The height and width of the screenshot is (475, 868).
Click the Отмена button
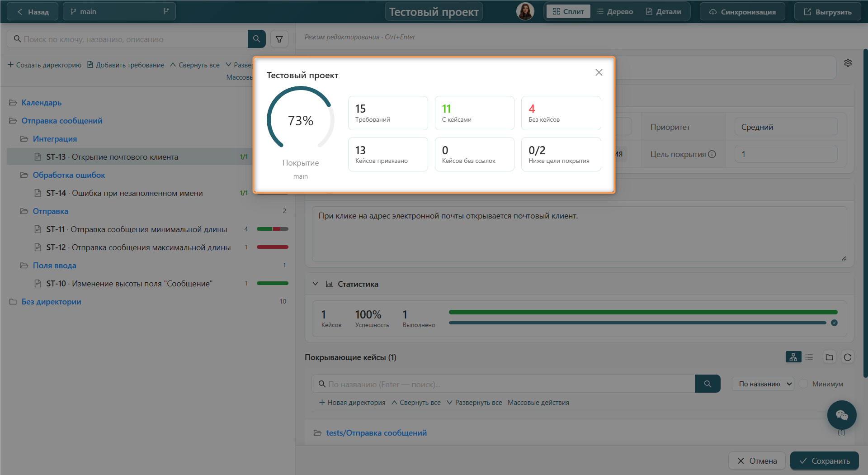coord(757,461)
